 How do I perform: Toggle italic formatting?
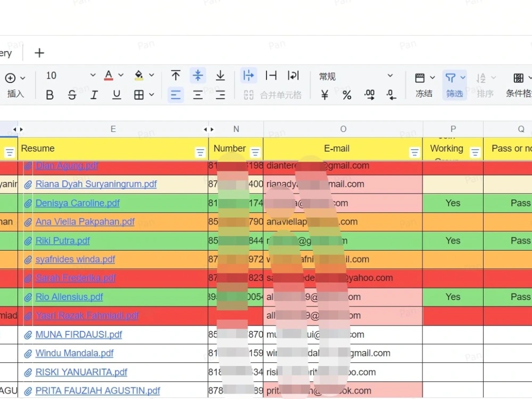coord(94,95)
